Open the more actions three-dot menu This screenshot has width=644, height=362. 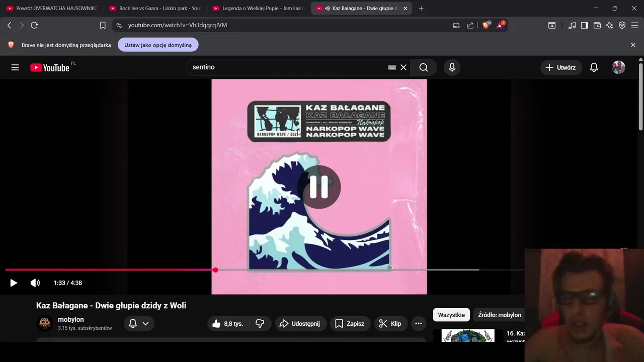tap(419, 324)
